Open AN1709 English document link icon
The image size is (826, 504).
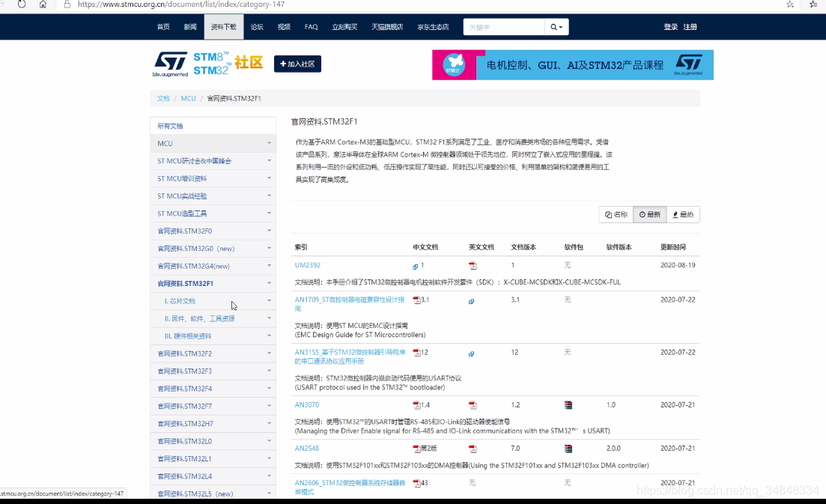click(472, 301)
